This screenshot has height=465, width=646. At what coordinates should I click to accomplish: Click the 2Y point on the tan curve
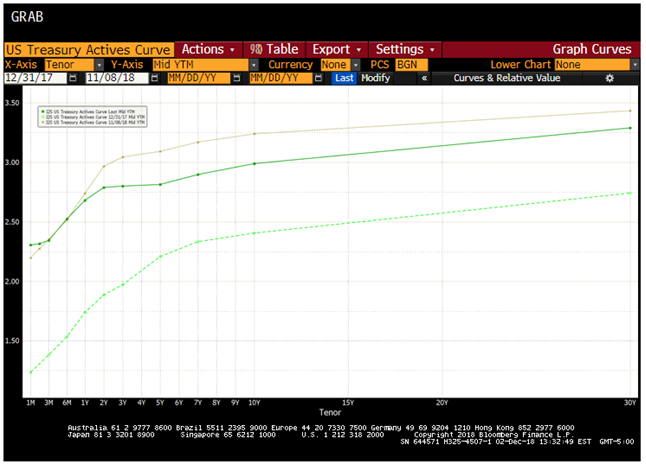(x=104, y=166)
